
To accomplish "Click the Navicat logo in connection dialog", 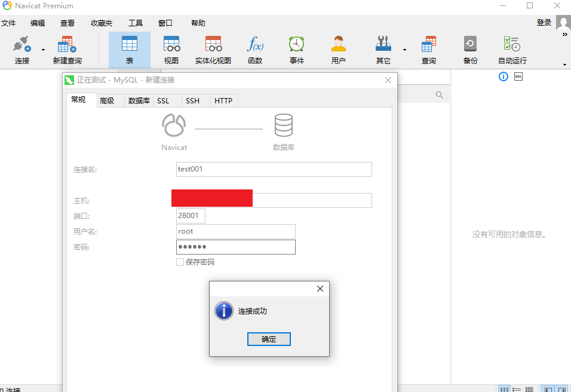I will point(174,125).
